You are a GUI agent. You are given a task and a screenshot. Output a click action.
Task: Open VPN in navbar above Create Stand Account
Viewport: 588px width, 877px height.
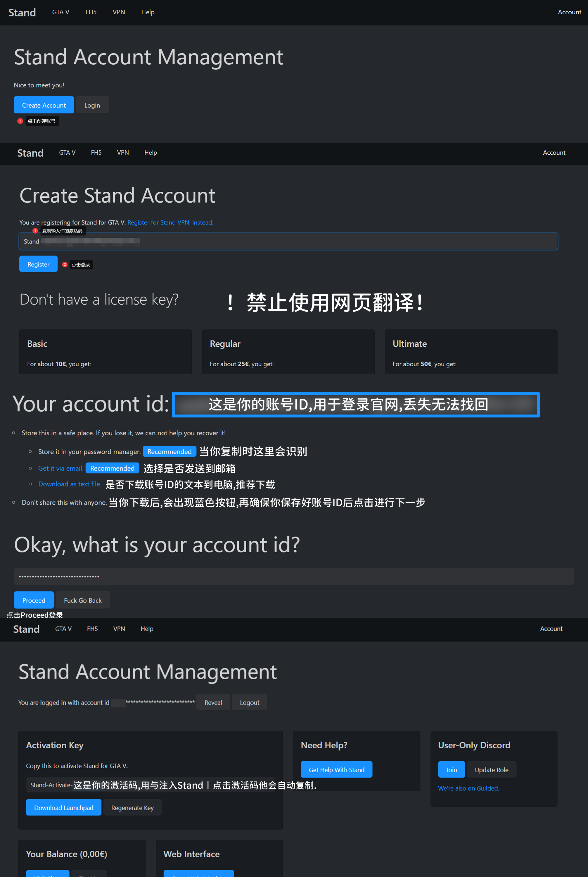coord(123,152)
